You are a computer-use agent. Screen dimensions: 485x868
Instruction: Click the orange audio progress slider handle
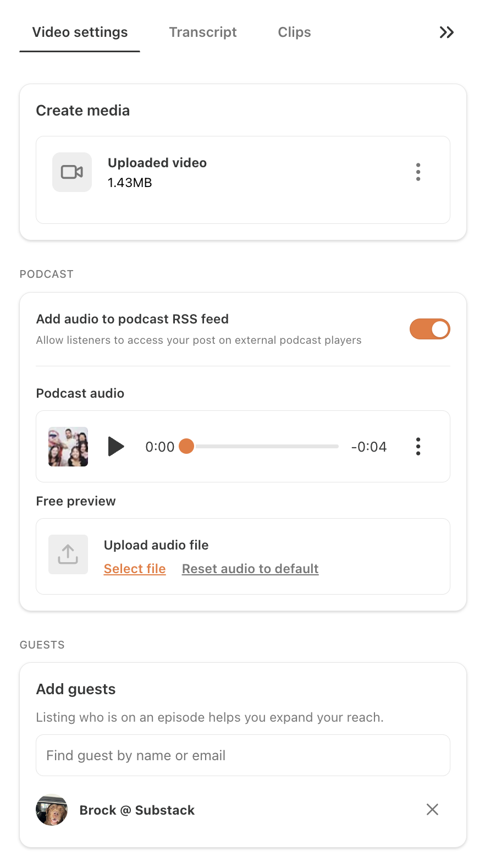tap(186, 446)
